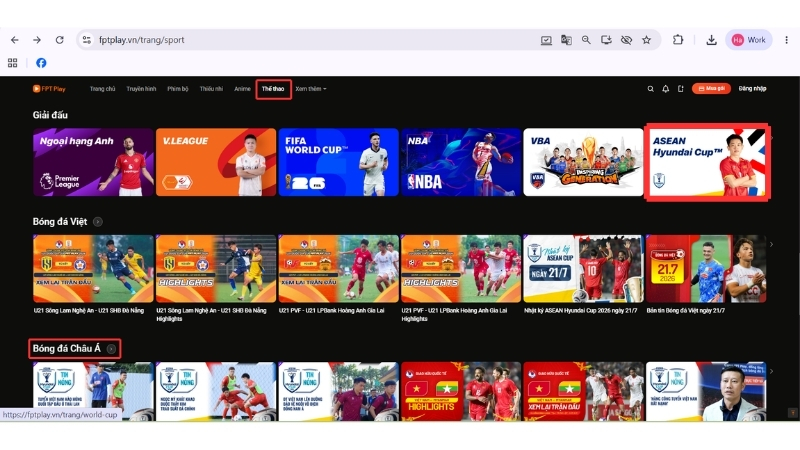Open the browser extensions puzzle icon

(678, 40)
